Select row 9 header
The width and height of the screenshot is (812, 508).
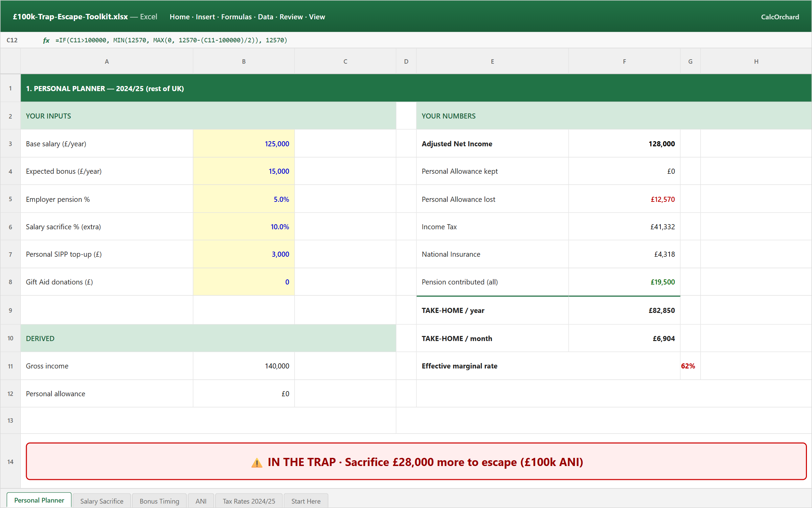tap(10, 310)
